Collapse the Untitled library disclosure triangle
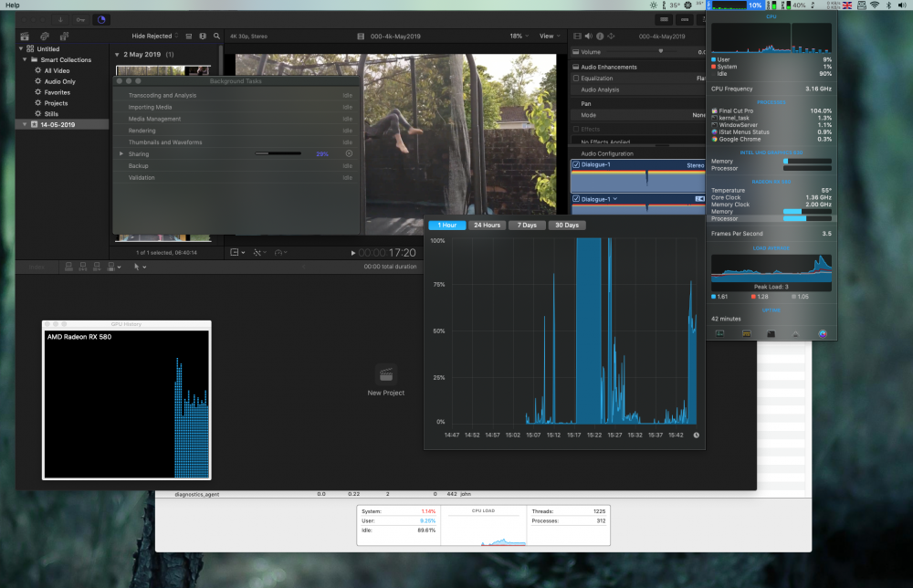 21,49
